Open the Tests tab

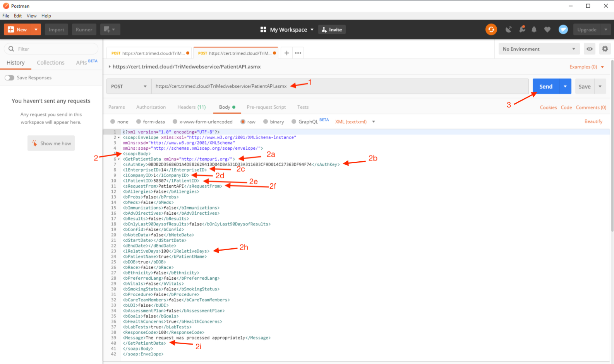click(x=303, y=107)
